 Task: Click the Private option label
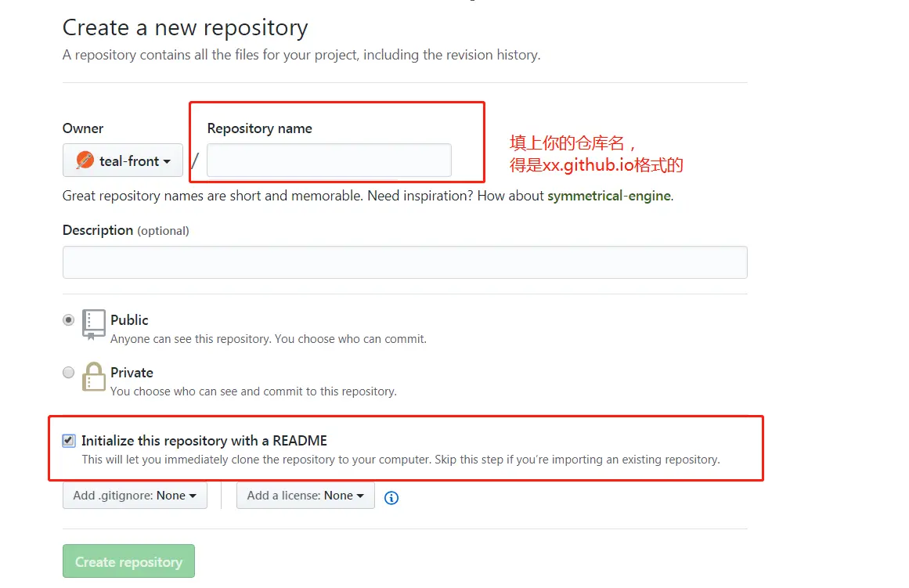132,372
